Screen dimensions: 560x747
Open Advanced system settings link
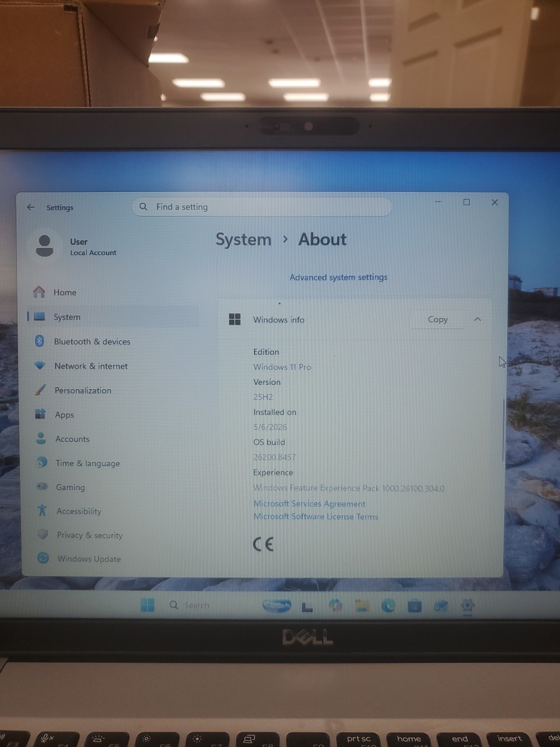(x=339, y=278)
